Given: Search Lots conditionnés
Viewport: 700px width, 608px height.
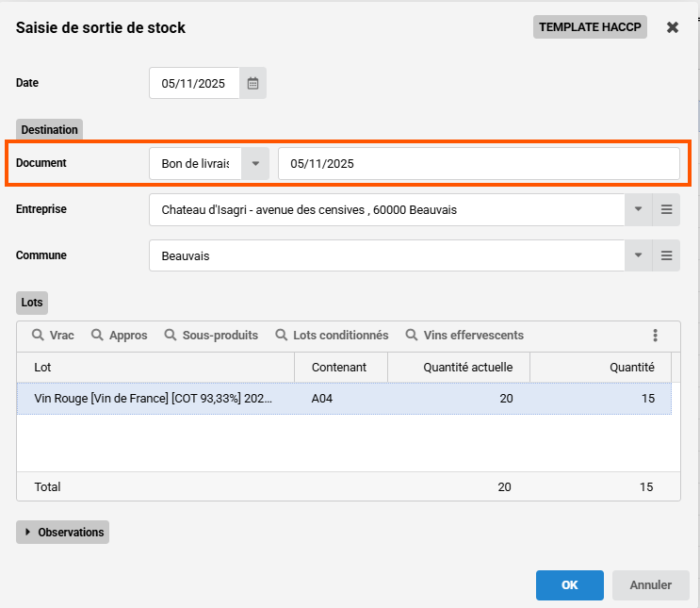Looking at the screenshot, I should point(332,335).
